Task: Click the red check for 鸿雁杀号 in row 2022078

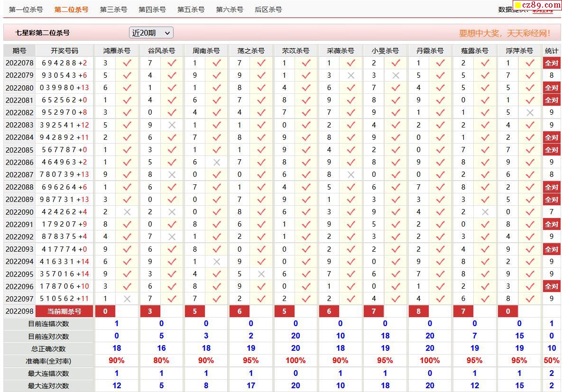Action: coord(127,63)
